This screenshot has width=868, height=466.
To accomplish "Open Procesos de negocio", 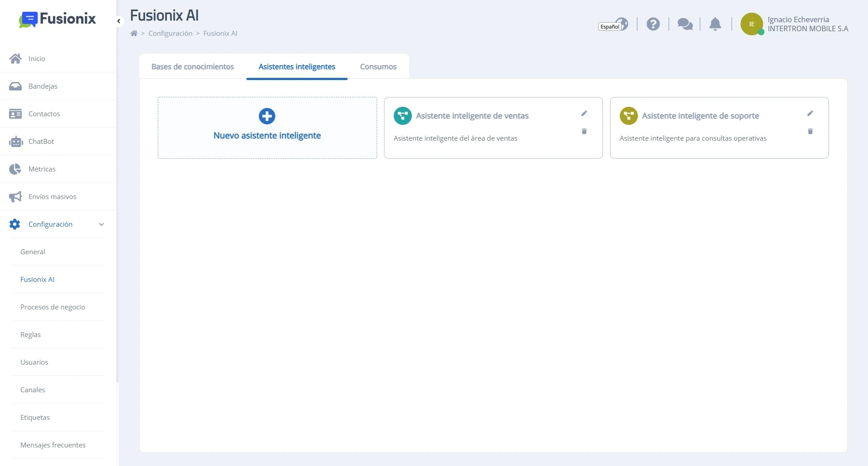I will 52,307.
